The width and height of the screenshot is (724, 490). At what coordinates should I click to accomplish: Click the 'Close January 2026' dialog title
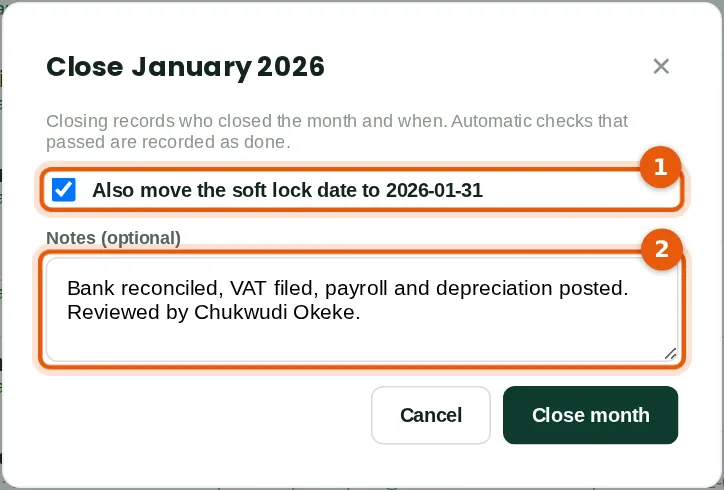point(186,67)
